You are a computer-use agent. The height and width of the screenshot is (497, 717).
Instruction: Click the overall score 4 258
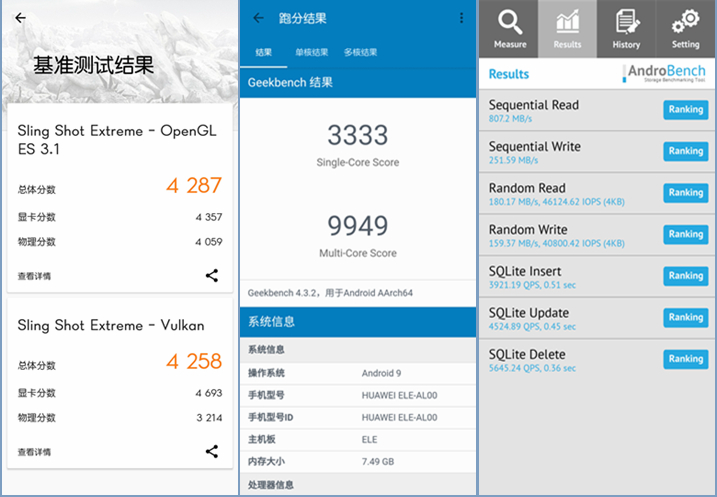[x=194, y=362]
